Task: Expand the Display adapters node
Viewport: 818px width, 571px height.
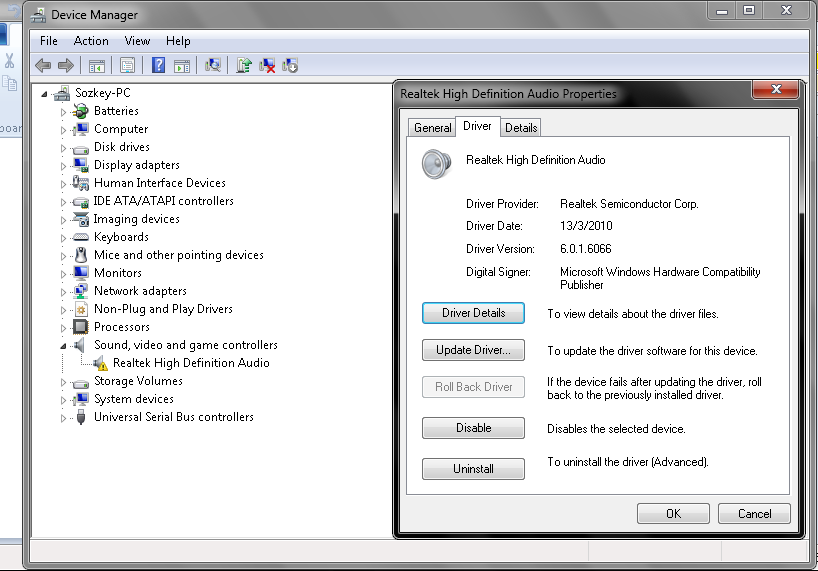Action: click(63, 166)
